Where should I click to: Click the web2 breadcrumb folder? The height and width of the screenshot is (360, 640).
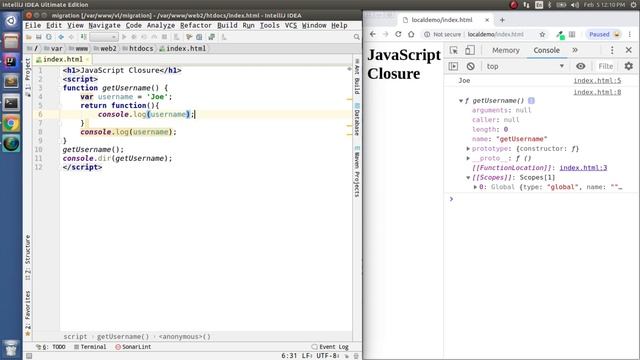[105, 49]
